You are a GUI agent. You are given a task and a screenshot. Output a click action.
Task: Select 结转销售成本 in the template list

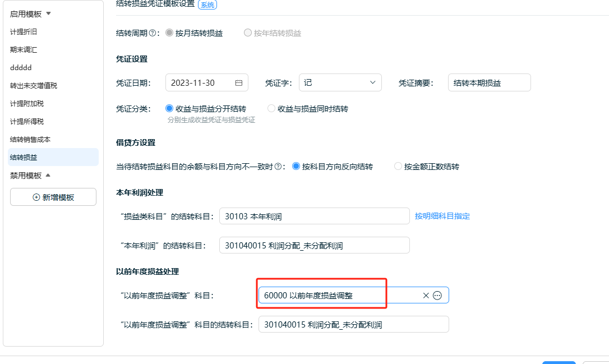[30, 140]
